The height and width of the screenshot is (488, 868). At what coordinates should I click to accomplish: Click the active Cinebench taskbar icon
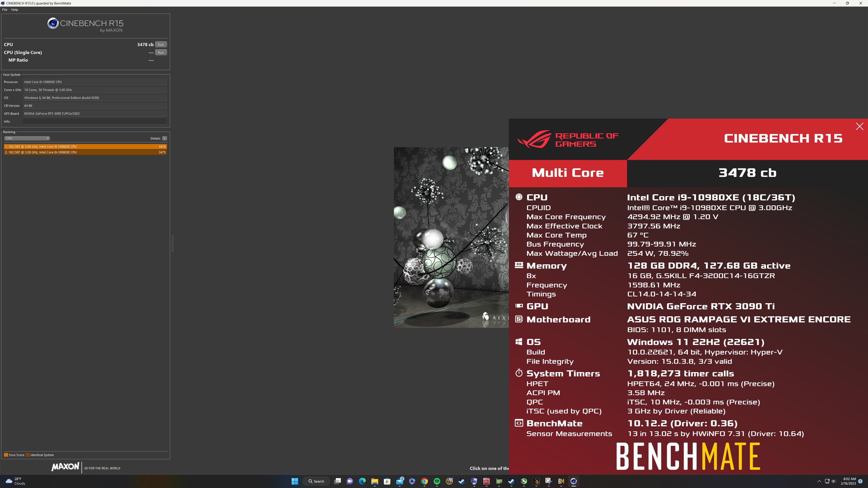point(573,481)
